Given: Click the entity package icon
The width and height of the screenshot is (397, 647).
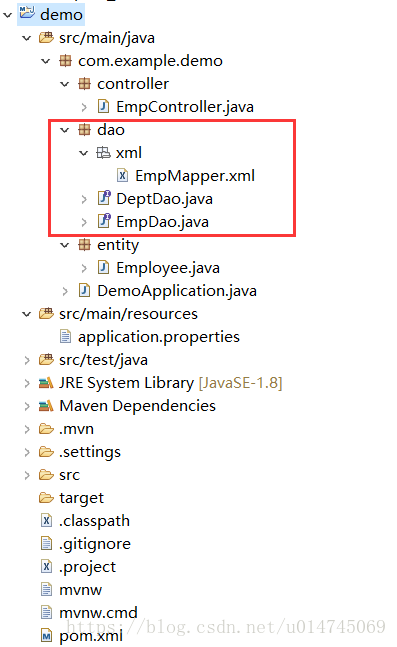Looking at the screenshot, I should 84,245.
